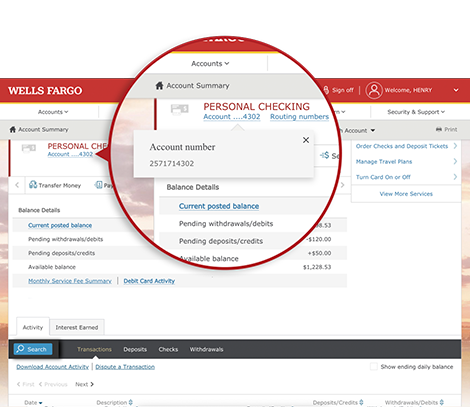Screen dimensions: 470x407
Task: Select the Transactions filter tab
Action: click(x=94, y=349)
